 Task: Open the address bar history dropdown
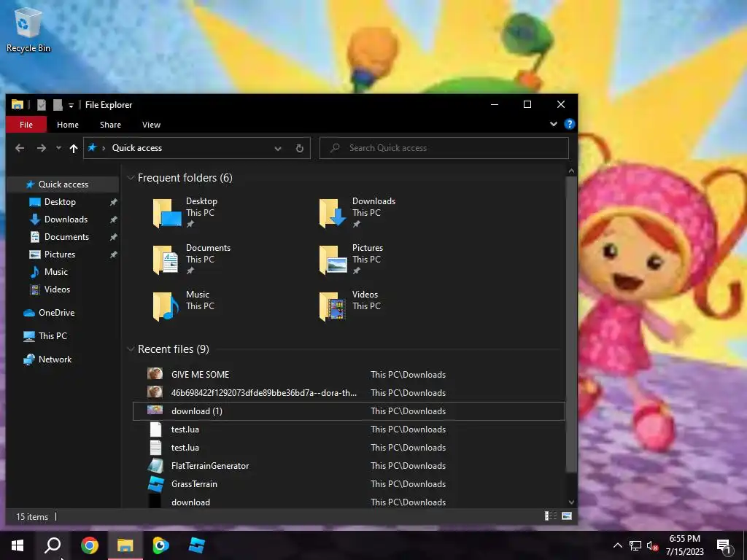[x=278, y=149]
